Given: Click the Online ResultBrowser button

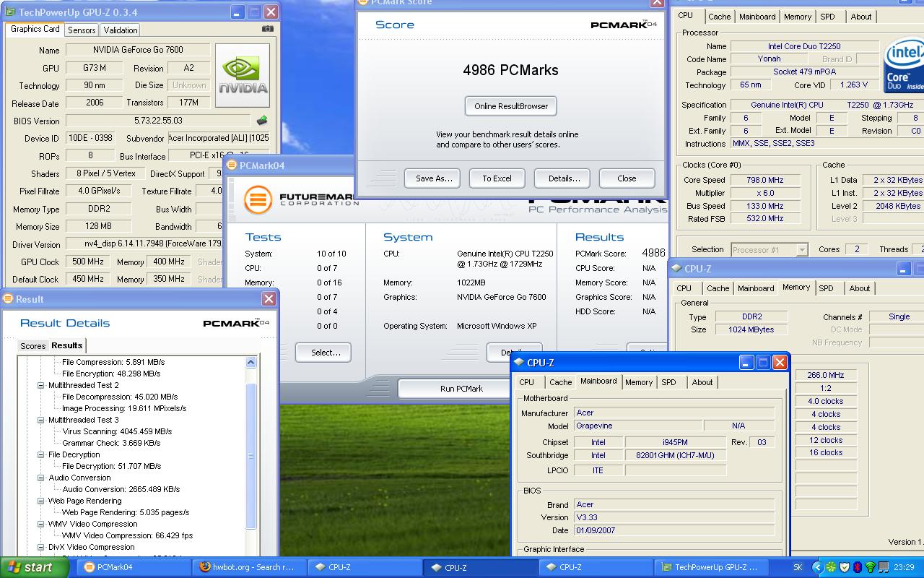Looking at the screenshot, I should [511, 106].
